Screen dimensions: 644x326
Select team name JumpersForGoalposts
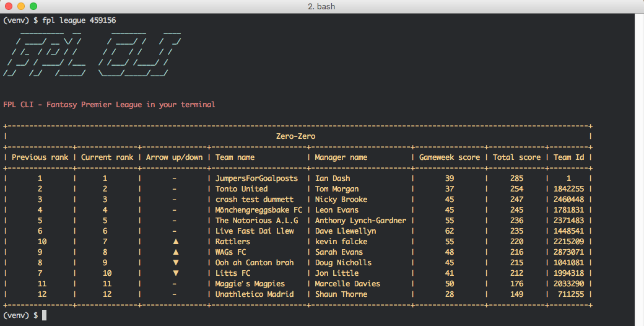[x=256, y=178]
